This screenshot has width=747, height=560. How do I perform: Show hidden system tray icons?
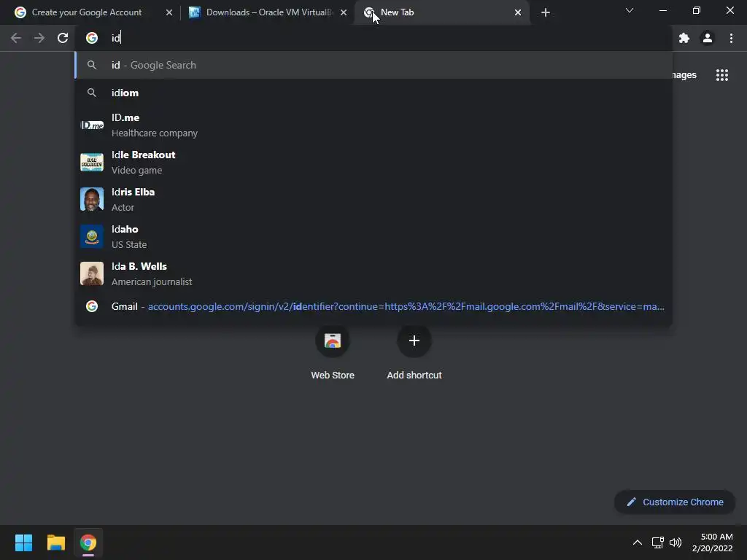(637, 542)
